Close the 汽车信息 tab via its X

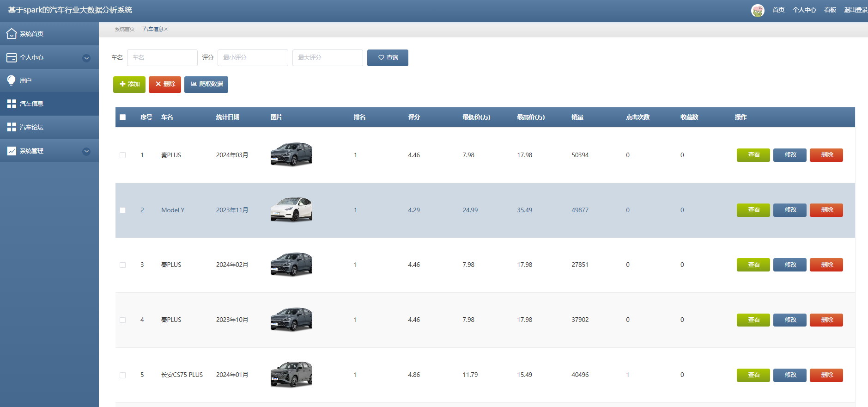click(x=166, y=29)
